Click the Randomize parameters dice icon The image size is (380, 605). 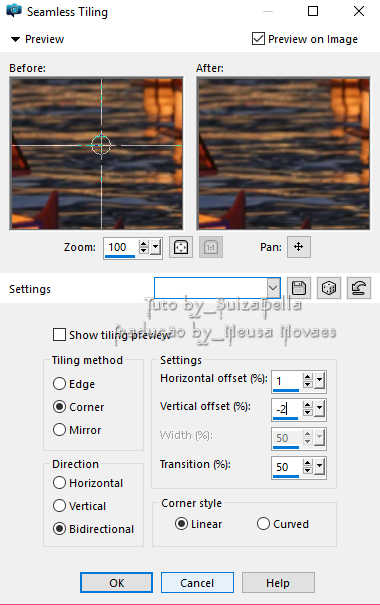click(x=329, y=288)
